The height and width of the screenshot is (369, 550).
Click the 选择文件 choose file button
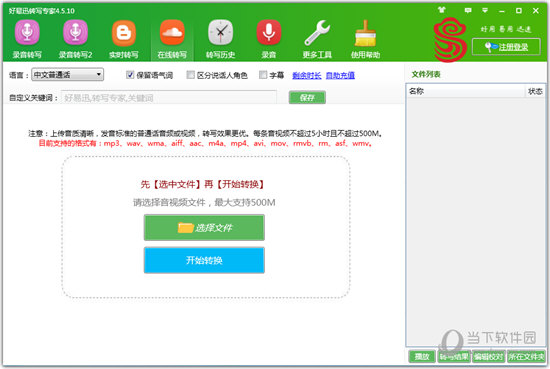tap(204, 228)
